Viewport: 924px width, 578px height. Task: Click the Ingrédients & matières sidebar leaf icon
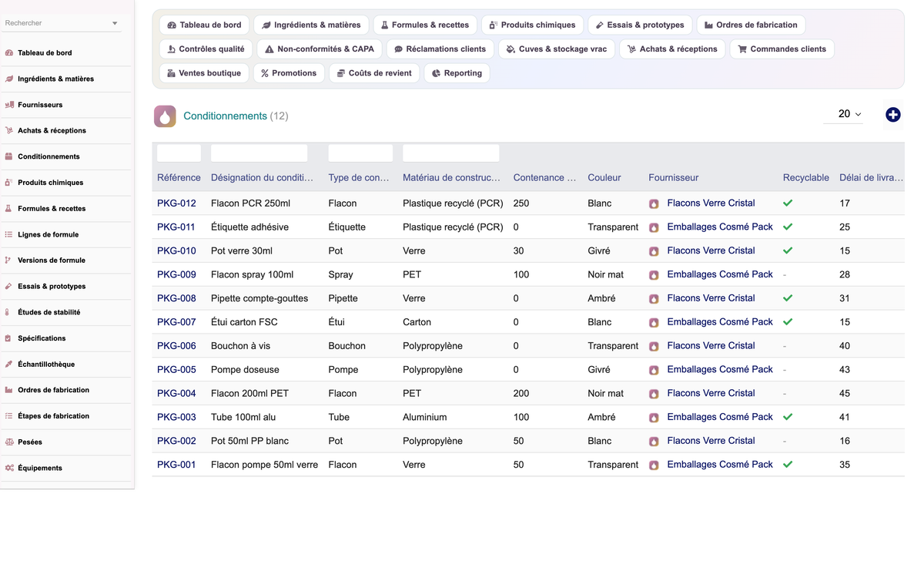coord(9,79)
